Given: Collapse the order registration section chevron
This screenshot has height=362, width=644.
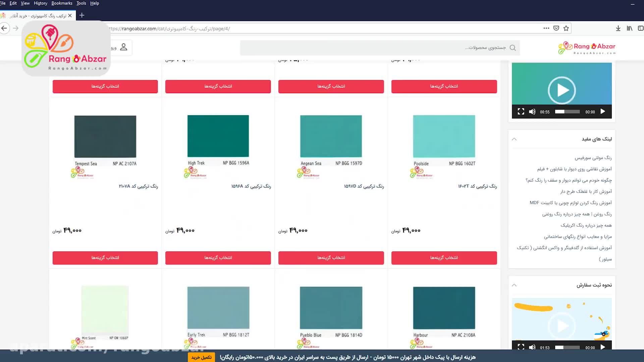Looking at the screenshot, I should click(x=514, y=285).
